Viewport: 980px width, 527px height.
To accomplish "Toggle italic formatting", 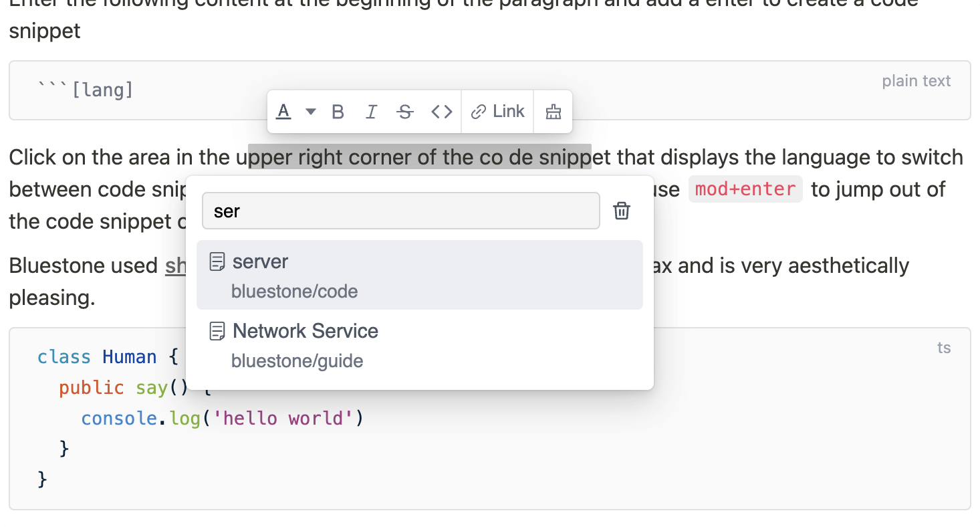I will [x=371, y=112].
